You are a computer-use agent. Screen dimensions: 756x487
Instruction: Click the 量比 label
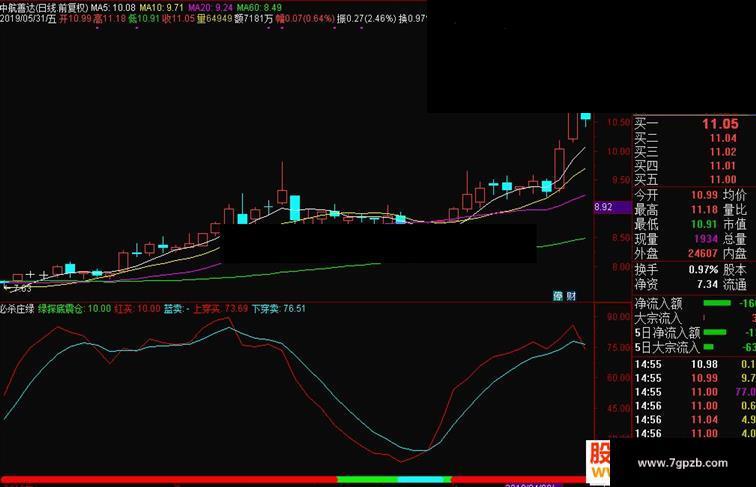tap(734, 210)
